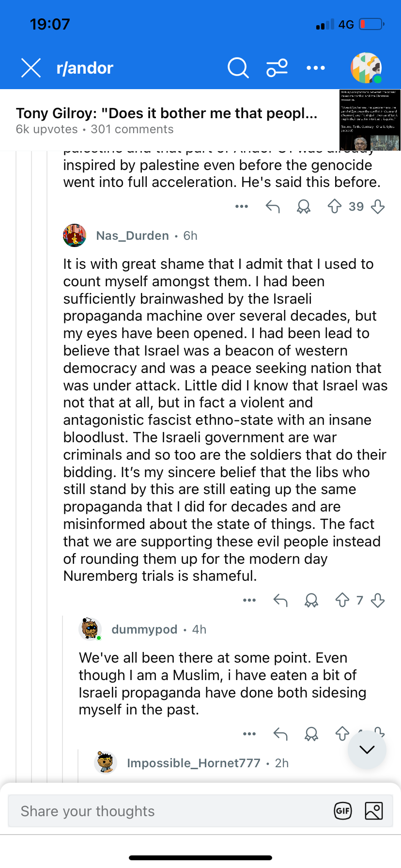Open Nas_Durden's user profile
Screen dimensions: 401x868
tap(132, 236)
